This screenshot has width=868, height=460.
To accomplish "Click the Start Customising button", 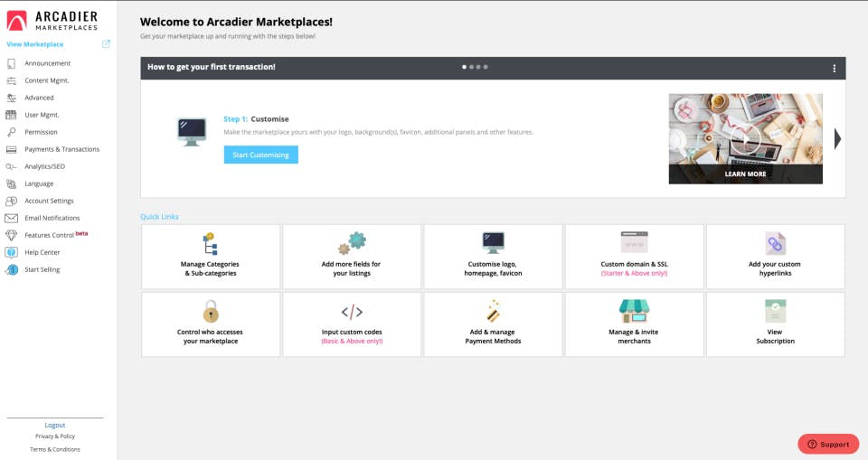I will coord(260,155).
